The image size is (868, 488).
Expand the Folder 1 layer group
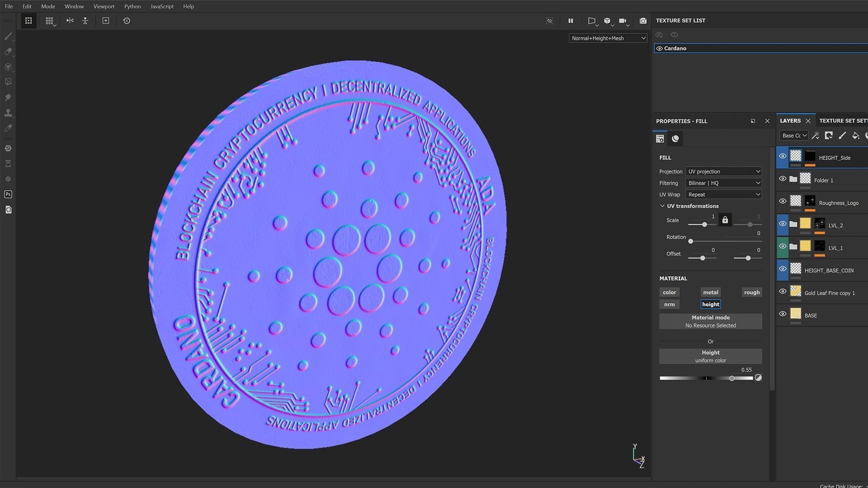tap(793, 179)
